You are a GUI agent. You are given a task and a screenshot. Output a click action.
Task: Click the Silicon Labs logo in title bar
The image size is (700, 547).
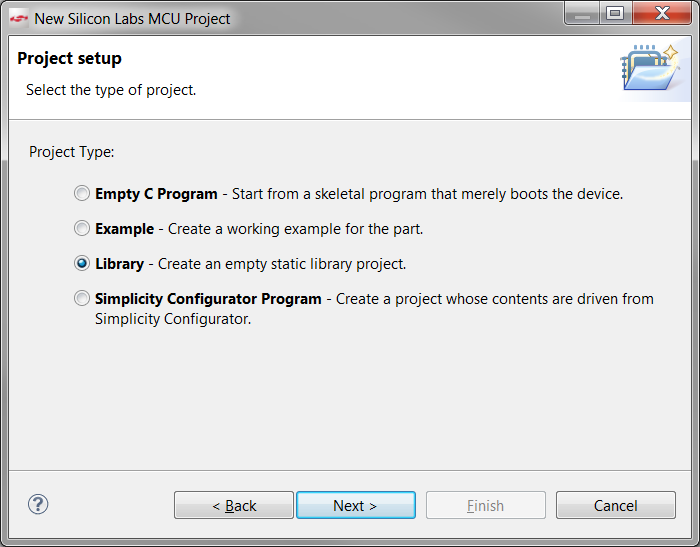coord(19,19)
